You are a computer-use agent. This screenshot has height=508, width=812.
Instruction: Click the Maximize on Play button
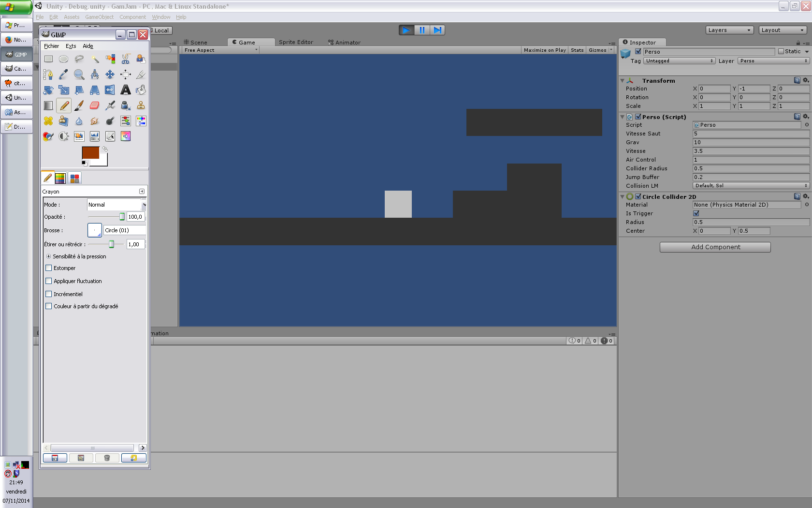click(x=545, y=50)
